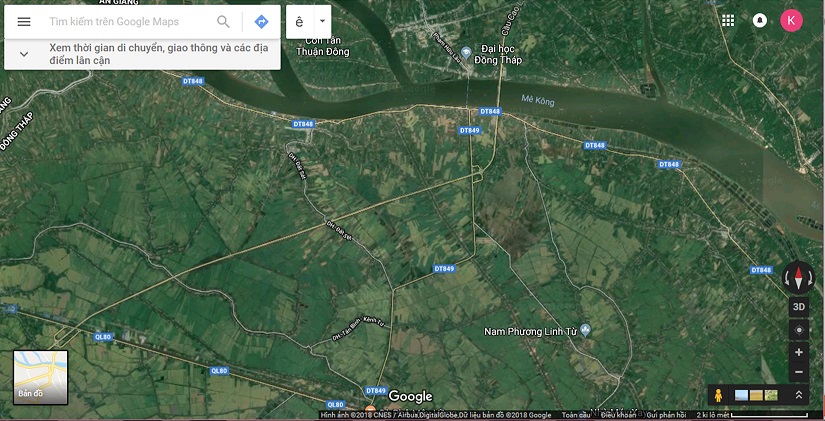Show your location with target icon
The width and height of the screenshot is (825, 421).
(x=799, y=330)
